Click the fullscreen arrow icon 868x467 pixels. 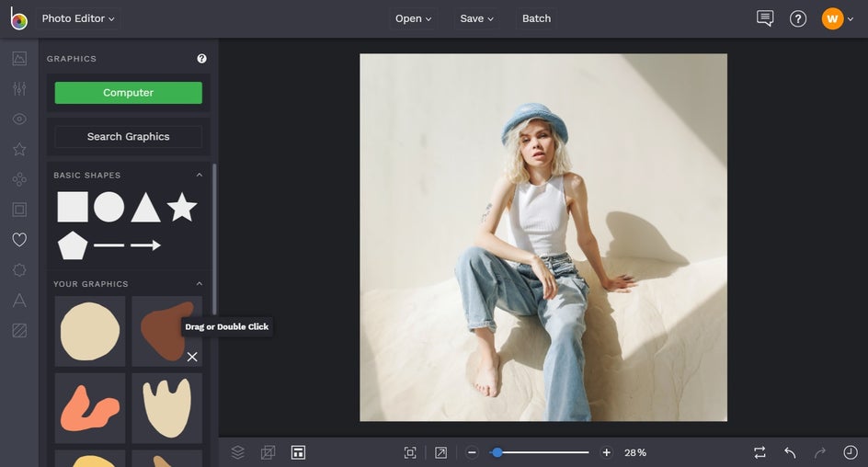point(440,452)
